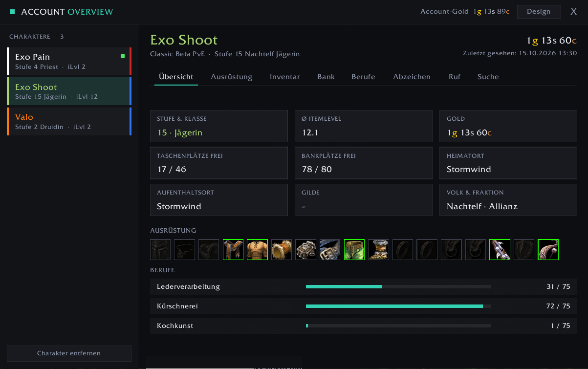Open the Berufe tab

point(363,77)
